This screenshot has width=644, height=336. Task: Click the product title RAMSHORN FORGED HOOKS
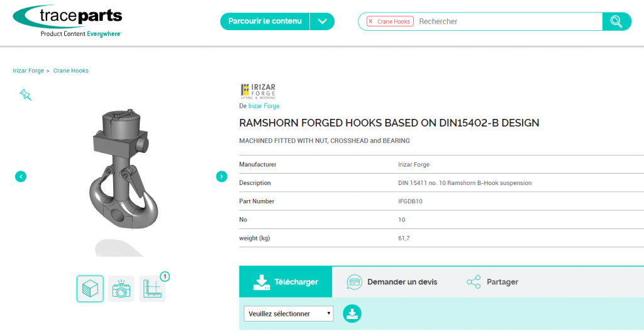tap(389, 123)
